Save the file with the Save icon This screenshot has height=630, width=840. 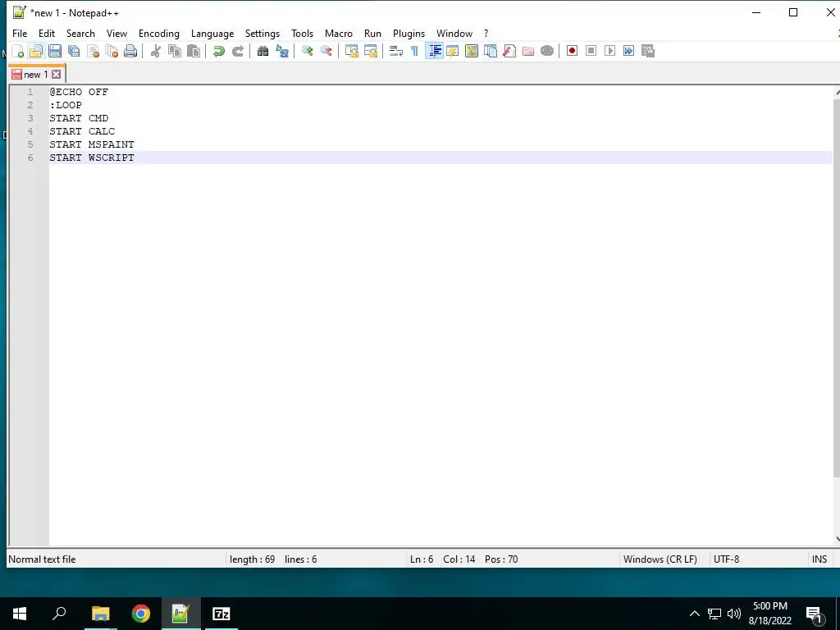[55, 51]
